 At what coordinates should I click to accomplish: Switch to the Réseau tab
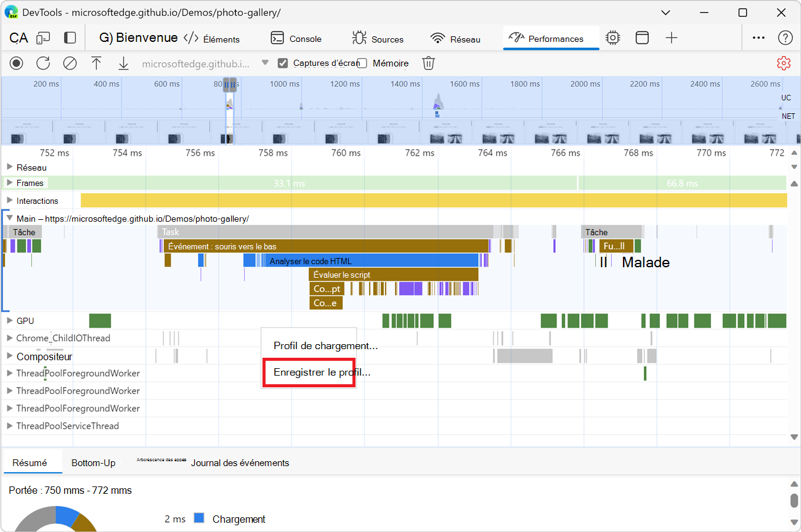pos(455,39)
